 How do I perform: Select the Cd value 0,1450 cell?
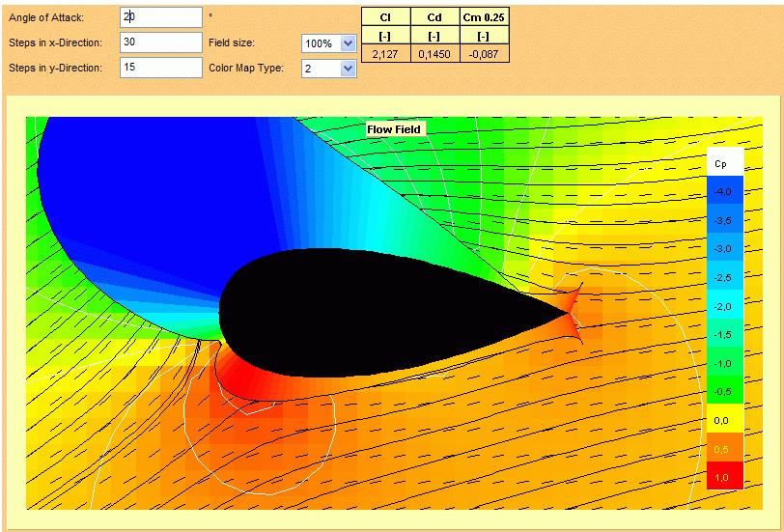tap(434, 54)
